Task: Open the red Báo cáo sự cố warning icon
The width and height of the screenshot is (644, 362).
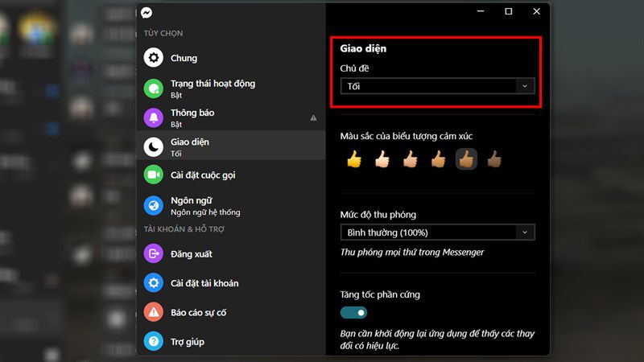Action: [154, 312]
